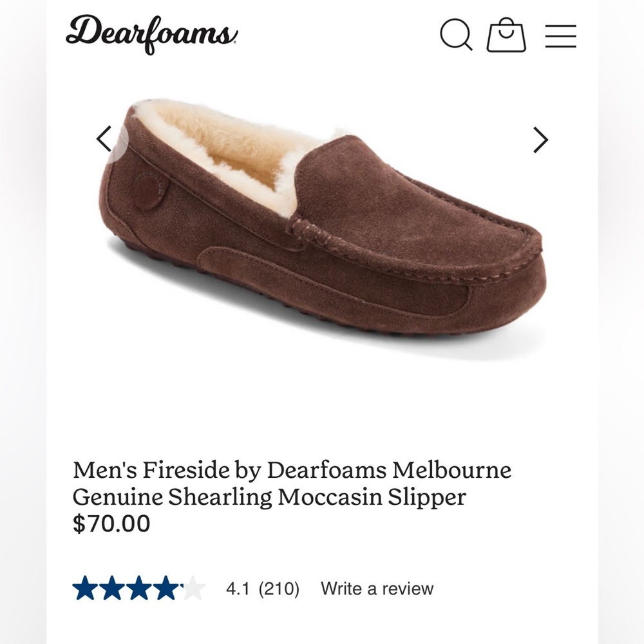
Task: Open reviews by clicking the 4.1 (210) rating
Action: 261,588
